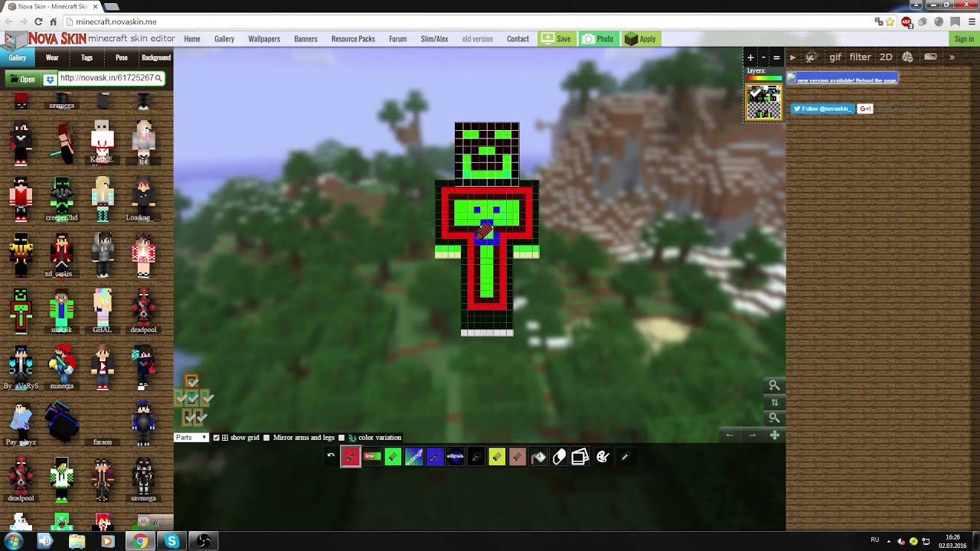Remove layer with minus button
The width and height of the screenshot is (980, 551).
(x=763, y=57)
